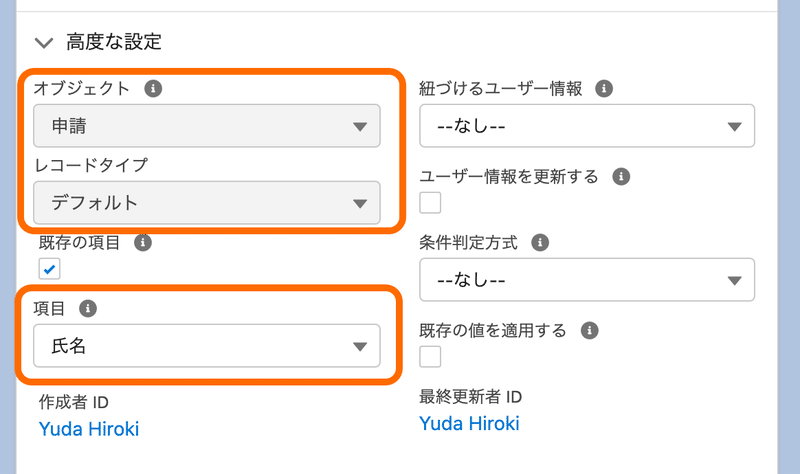Click info icon next to ユーザー情報を更新する

(x=621, y=177)
